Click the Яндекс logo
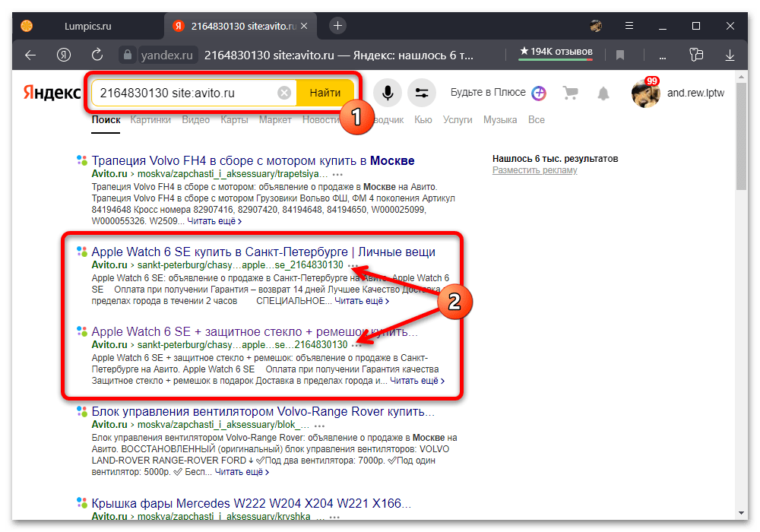 (52, 92)
